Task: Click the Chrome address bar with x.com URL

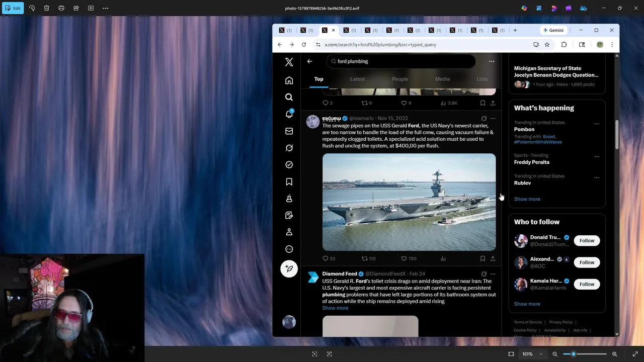Action: tap(423, 45)
